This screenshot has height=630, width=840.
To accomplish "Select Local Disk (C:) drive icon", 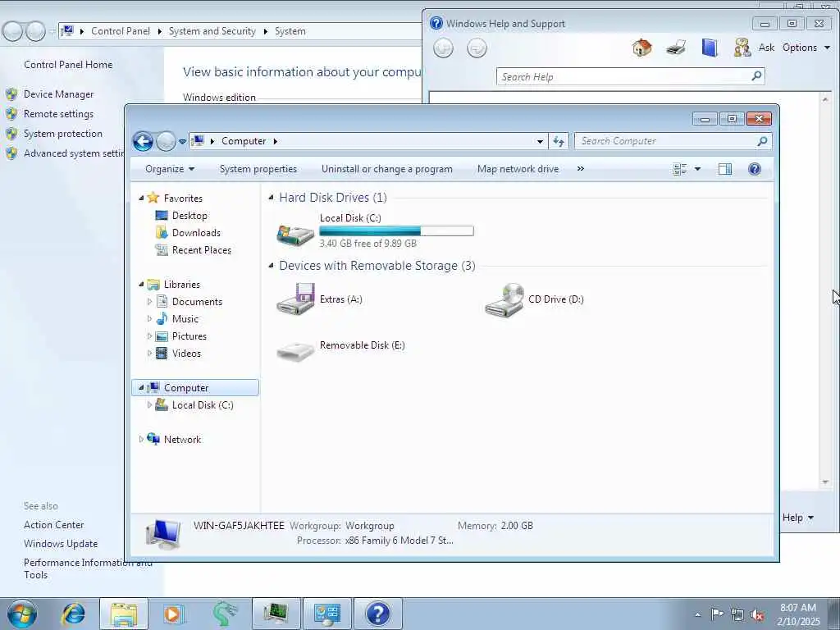I will pos(295,235).
